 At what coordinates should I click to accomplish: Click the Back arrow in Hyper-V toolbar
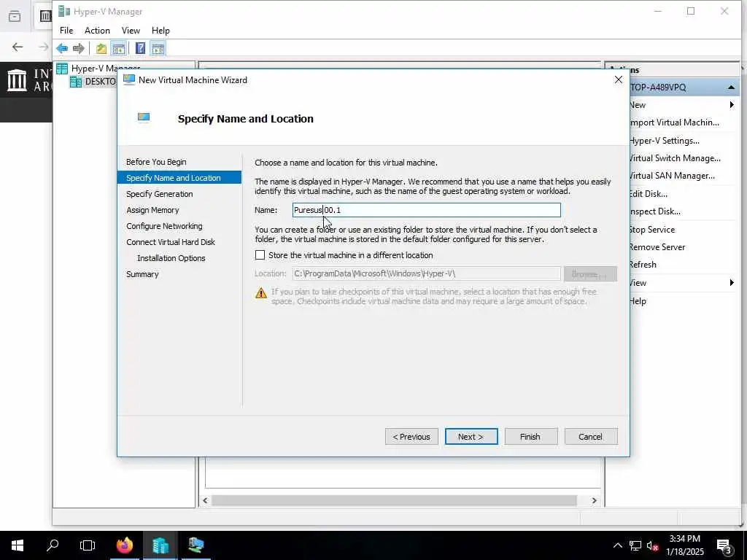[62, 49]
